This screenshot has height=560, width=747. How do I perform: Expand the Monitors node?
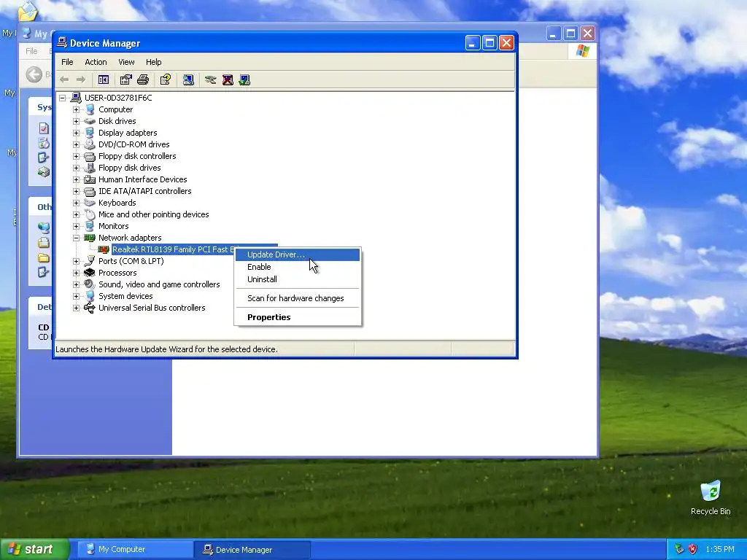point(76,226)
